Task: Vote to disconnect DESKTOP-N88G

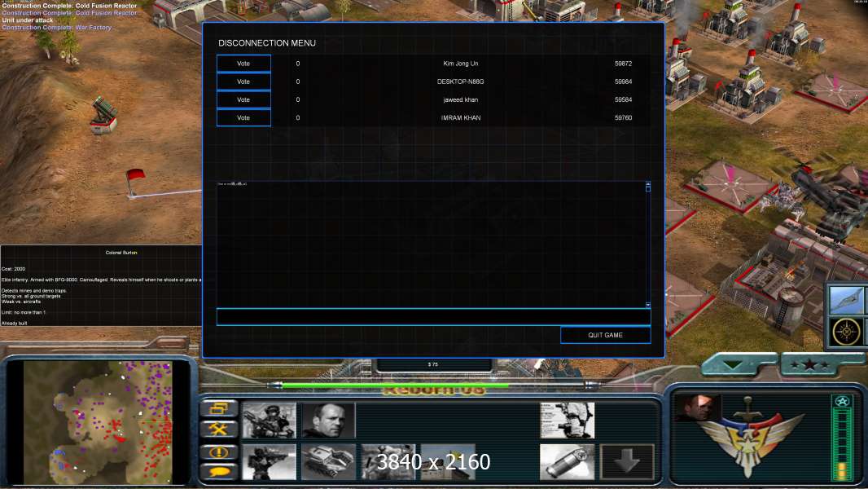Action: pos(243,81)
